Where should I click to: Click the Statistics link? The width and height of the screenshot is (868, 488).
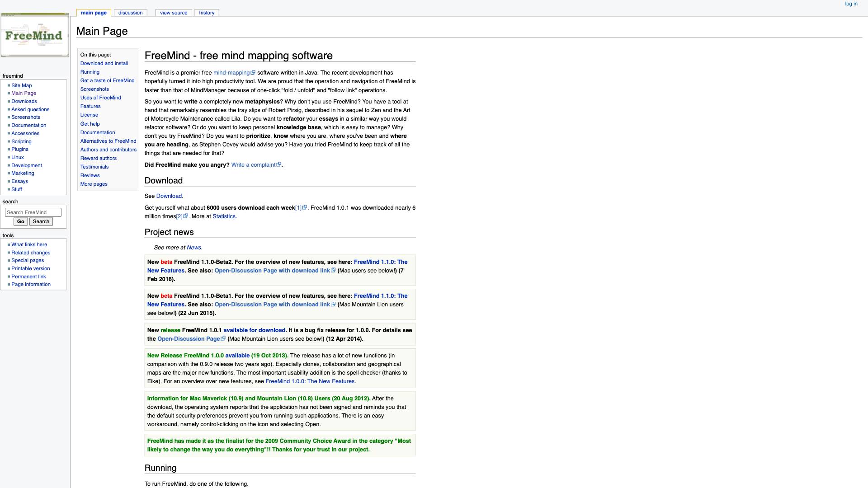tap(224, 216)
